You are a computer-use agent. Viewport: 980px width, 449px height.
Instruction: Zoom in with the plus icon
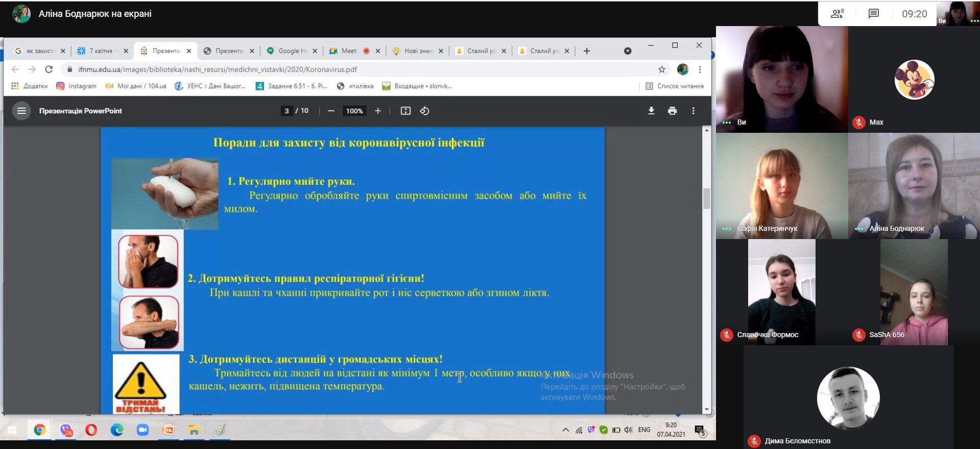(x=378, y=111)
